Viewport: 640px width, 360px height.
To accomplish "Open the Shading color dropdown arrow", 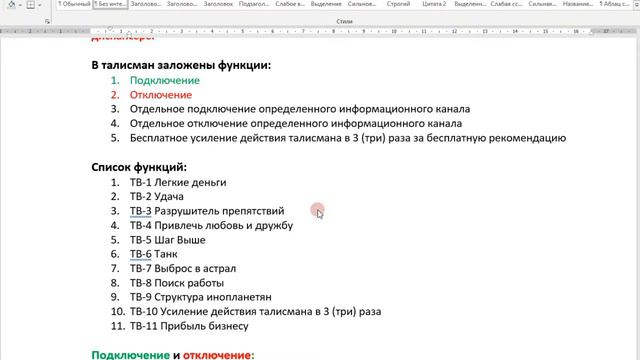I will click(20, 5).
